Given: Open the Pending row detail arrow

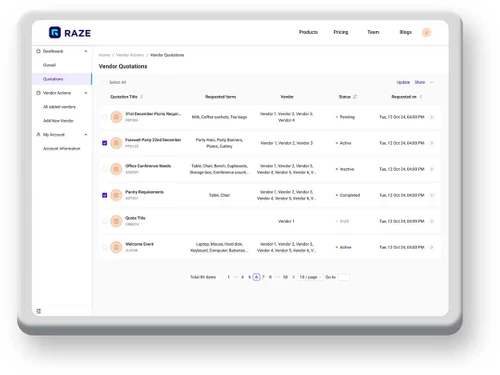Looking at the screenshot, I should (x=432, y=117).
